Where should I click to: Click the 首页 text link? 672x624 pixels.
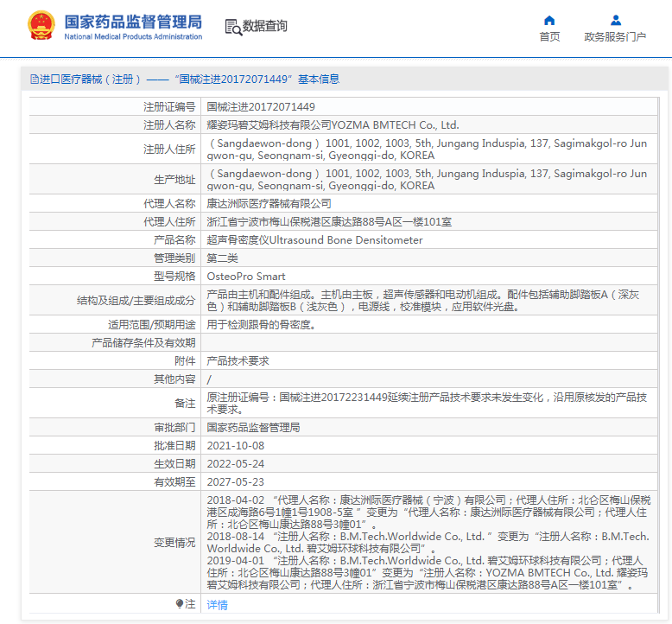[549, 37]
